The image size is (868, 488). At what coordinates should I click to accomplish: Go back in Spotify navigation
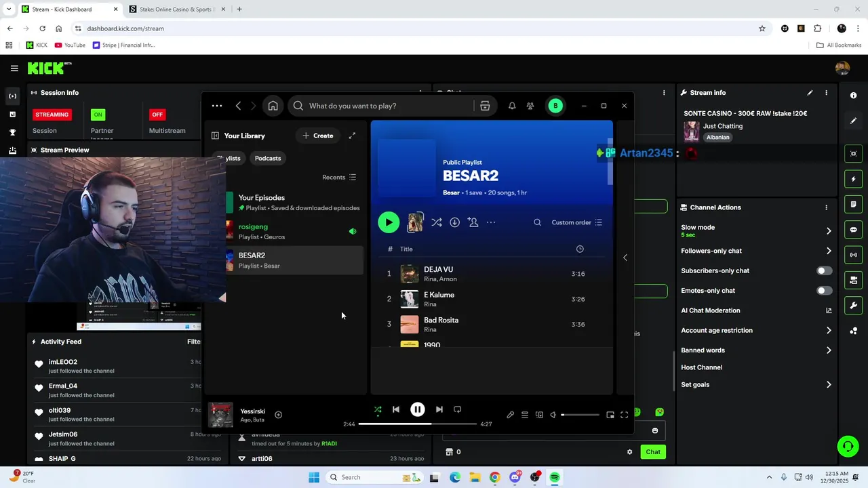[238, 106]
